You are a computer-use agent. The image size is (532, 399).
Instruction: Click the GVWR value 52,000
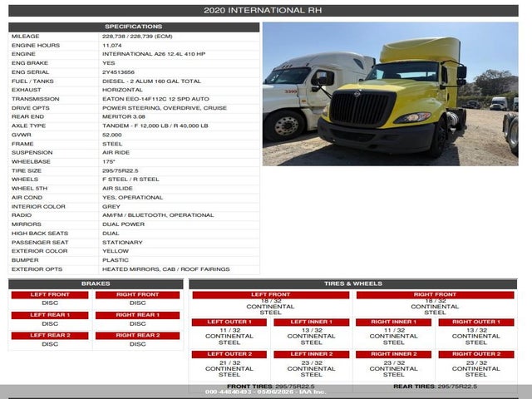pyautogui.click(x=111, y=135)
